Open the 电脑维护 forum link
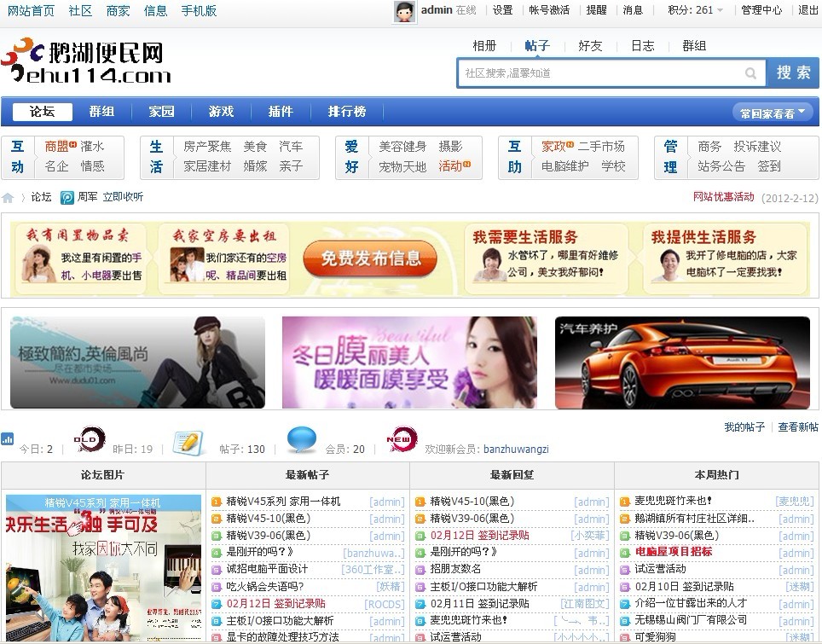822x644 pixels. coord(565,166)
